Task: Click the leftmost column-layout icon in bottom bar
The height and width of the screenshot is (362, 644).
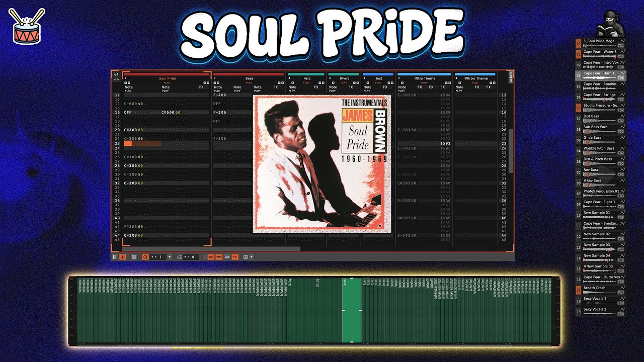Action: tap(115, 257)
